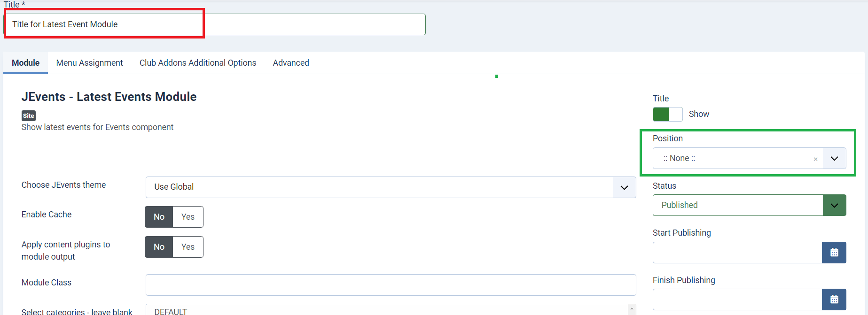This screenshot has height=315, width=868.
Task: Open the Finish Publishing calendar picker
Action: coord(834,300)
